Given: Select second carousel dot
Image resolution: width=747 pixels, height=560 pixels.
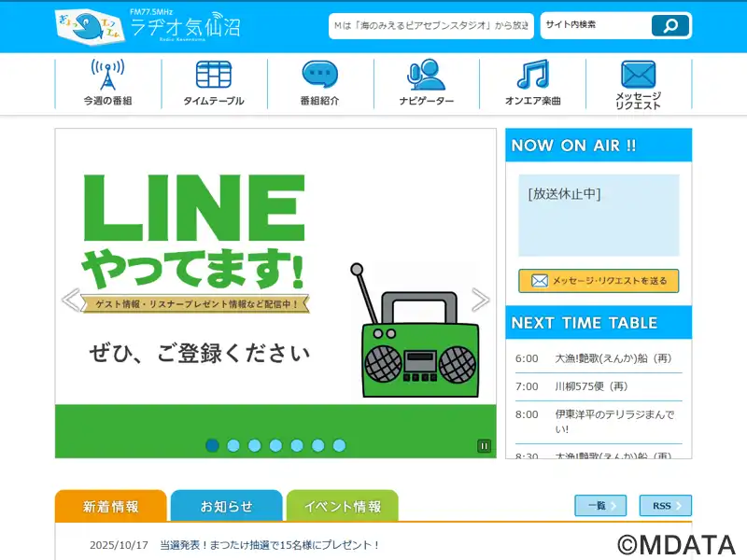Looking at the screenshot, I should (233, 446).
